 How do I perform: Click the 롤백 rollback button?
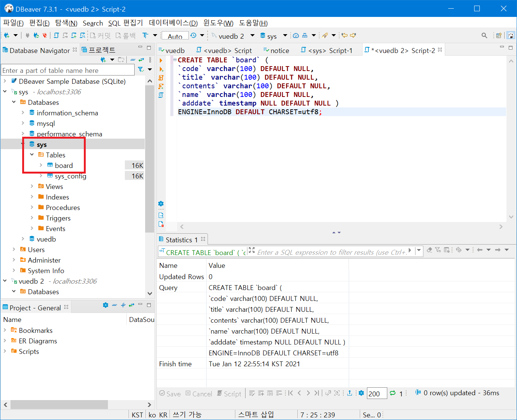click(x=126, y=36)
